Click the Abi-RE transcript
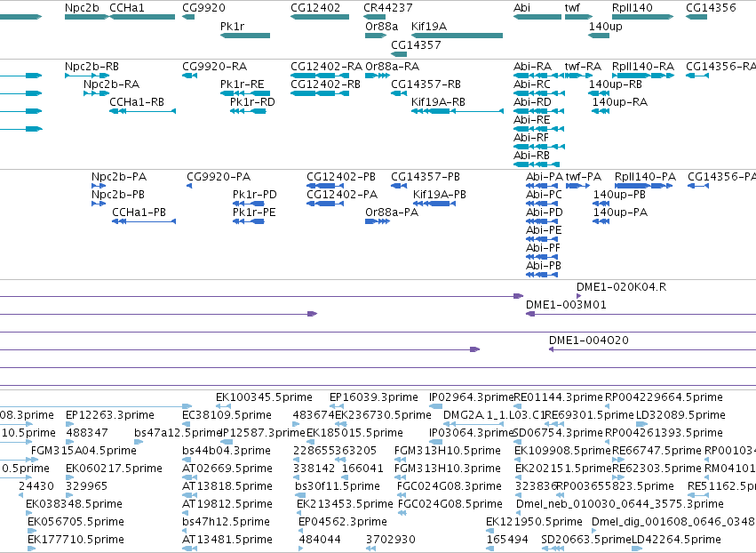756x553 pixels. tap(538, 129)
